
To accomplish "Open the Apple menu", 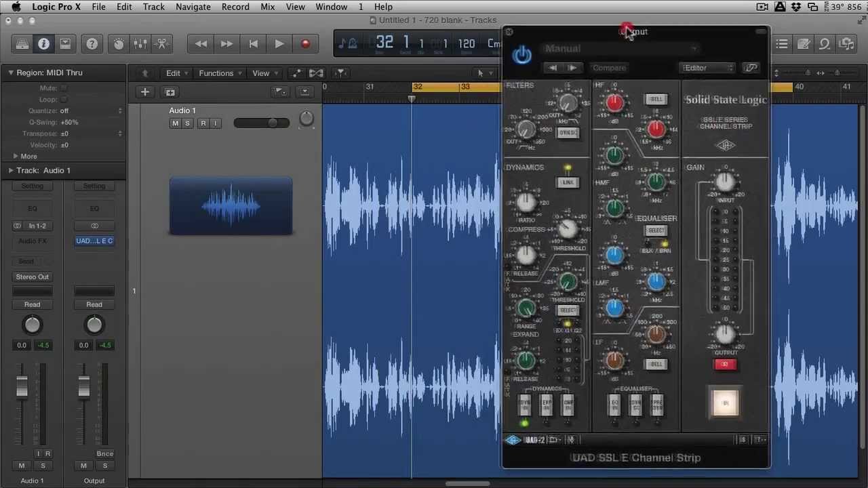I will 16,7.
